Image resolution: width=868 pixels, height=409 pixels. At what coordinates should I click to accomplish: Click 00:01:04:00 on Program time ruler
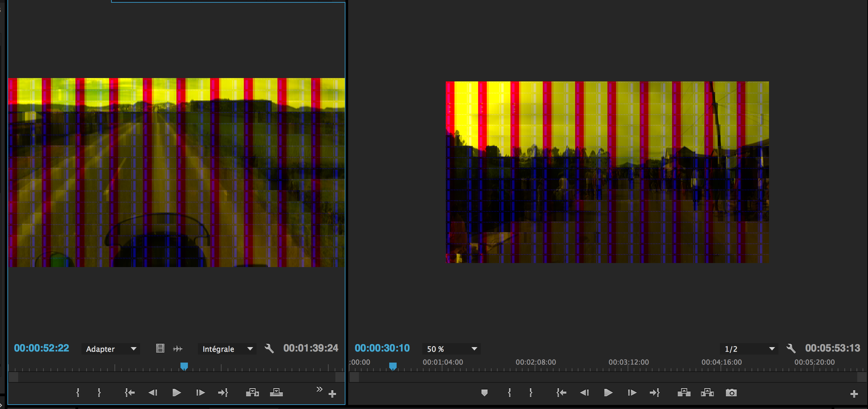(443, 362)
